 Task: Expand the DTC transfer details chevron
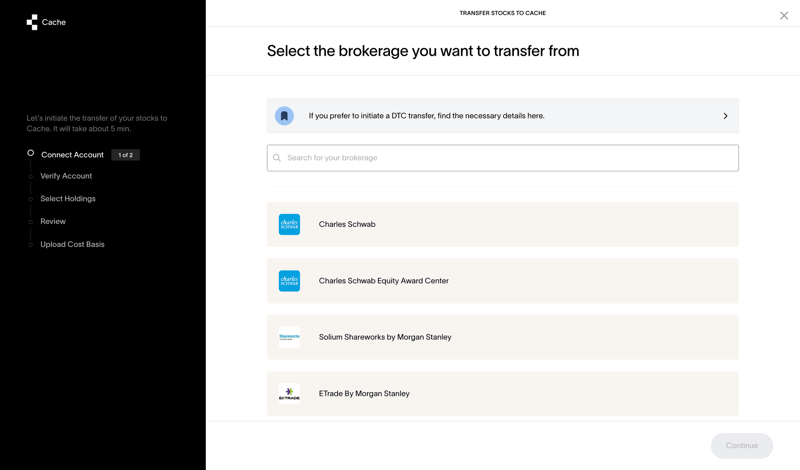725,116
